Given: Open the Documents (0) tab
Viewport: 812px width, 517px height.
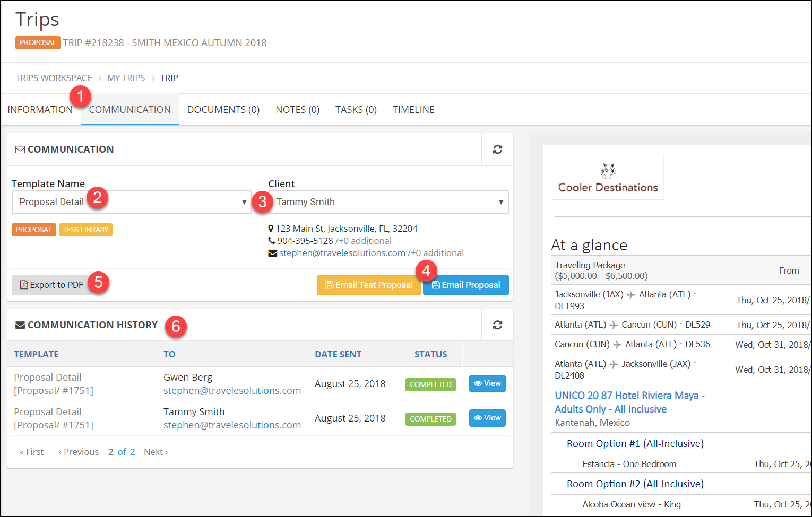Looking at the screenshot, I should [223, 110].
